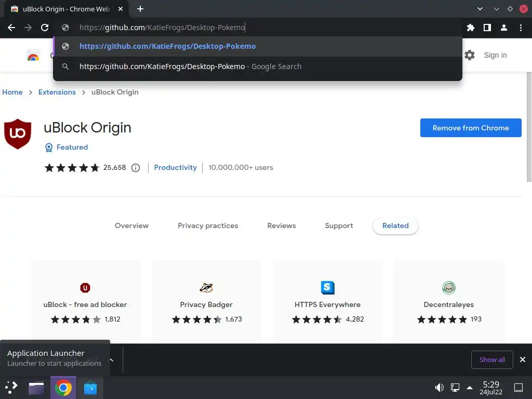Select the github.com URL autocomplete suggestion
The height and width of the screenshot is (399, 532).
[258, 46]
